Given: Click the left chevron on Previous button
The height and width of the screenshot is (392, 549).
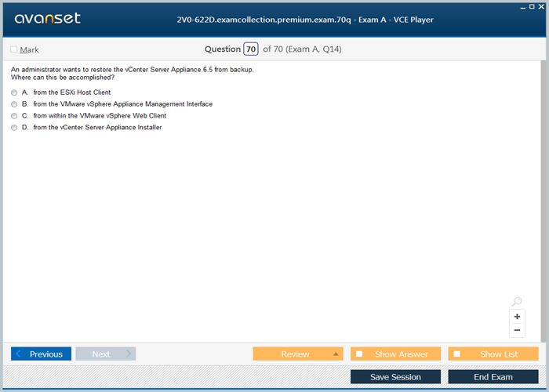Looking at the screenshot, I should point(19,354).
